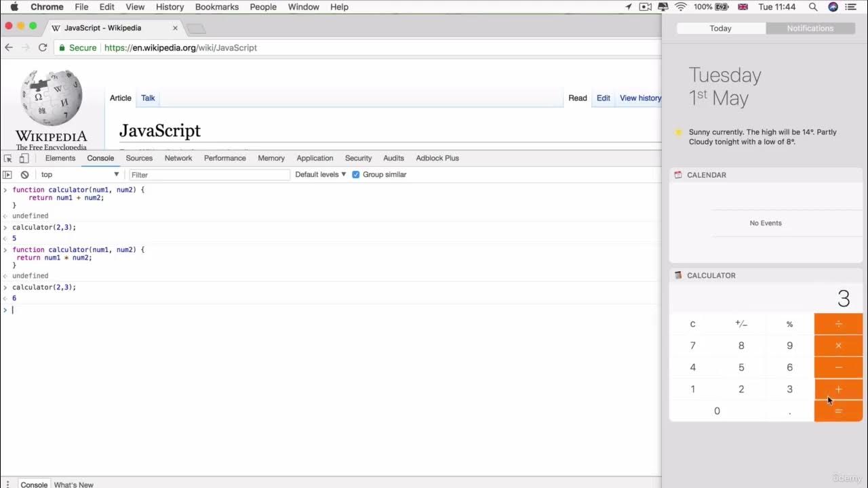The height and width of the screenshot is (488, 868).
Task: Click the Secure padlock icon
Action: (62, 48)
